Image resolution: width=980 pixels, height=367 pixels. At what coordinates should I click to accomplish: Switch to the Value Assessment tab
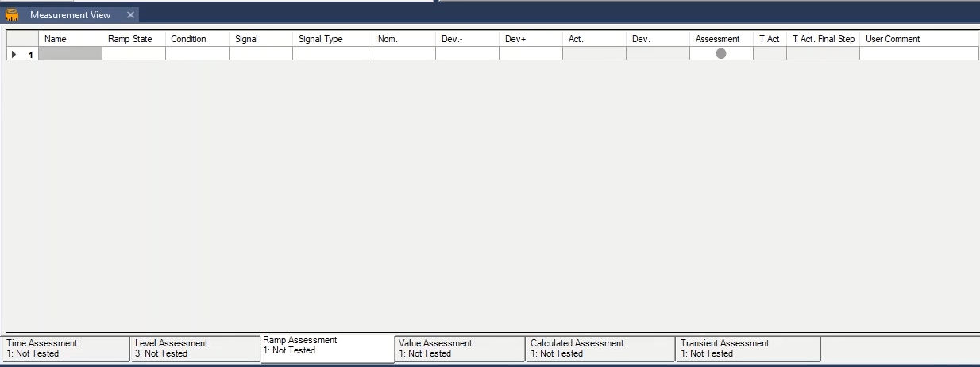(459, 348)
